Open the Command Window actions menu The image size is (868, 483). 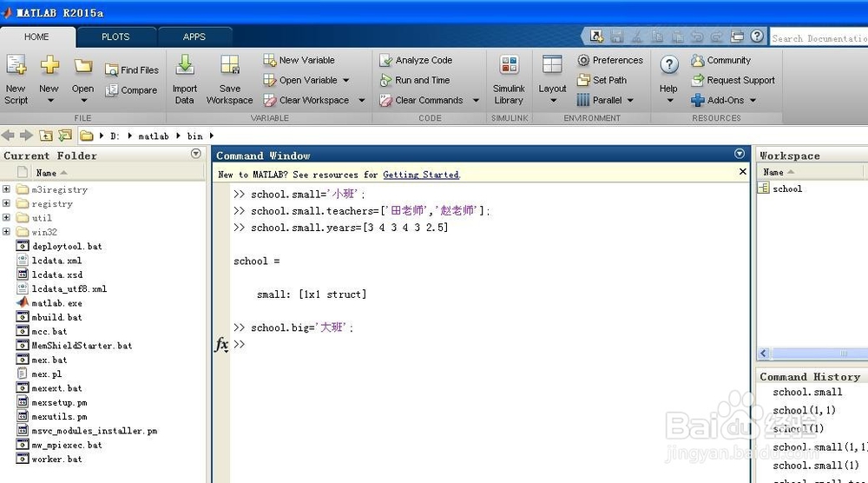click(x=739, y=154)
